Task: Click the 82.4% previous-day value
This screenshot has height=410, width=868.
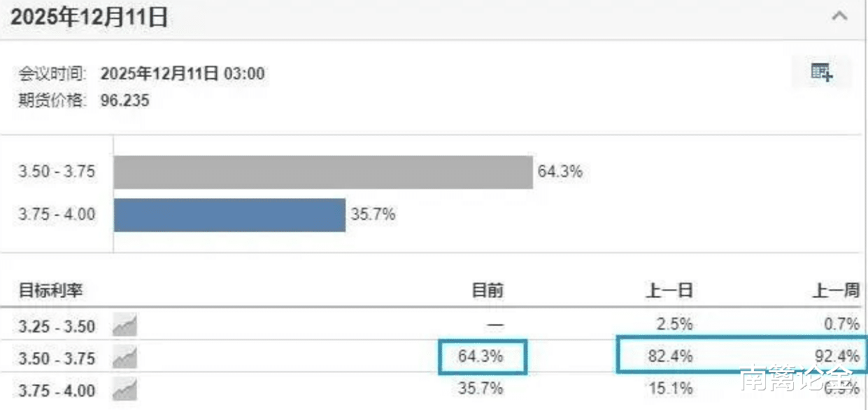Action: 670,356
